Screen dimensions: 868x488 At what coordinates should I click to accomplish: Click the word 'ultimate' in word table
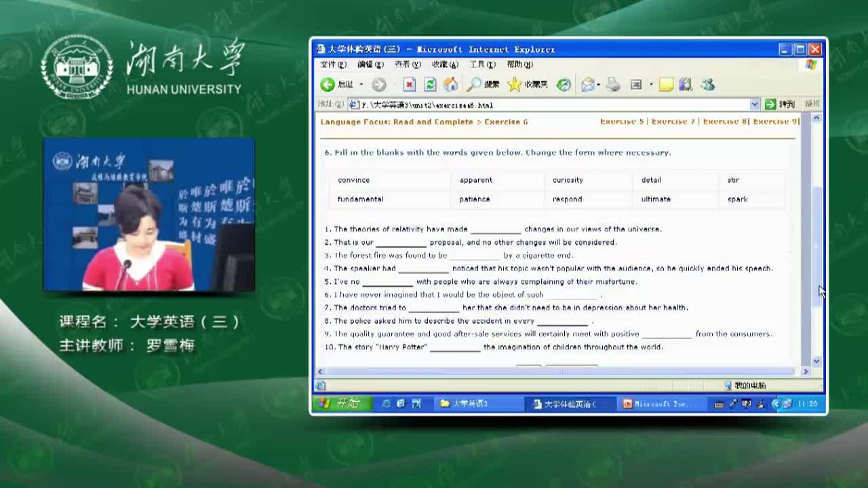coord(656,199)
